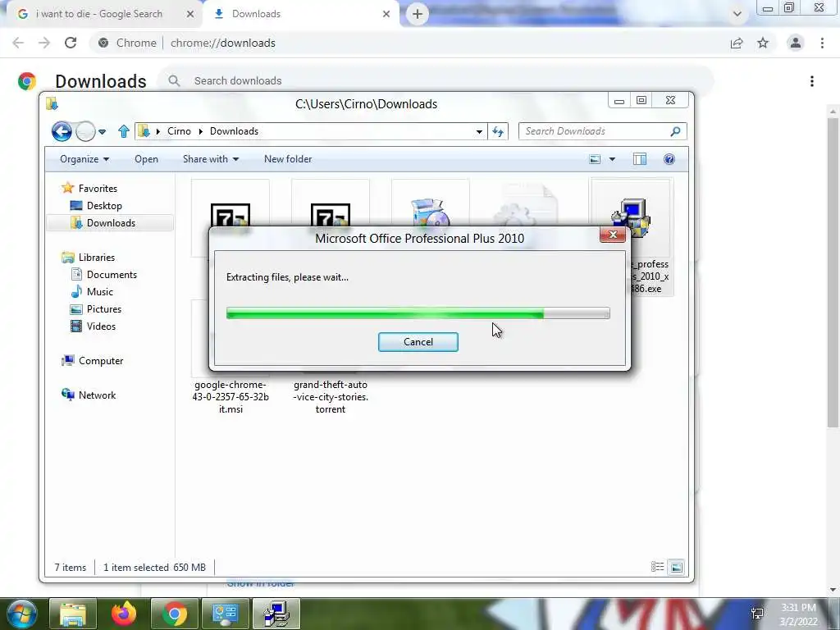Go back in Explorer navigation
This screenshot has height=630, width=840.
tap(62, 130)
